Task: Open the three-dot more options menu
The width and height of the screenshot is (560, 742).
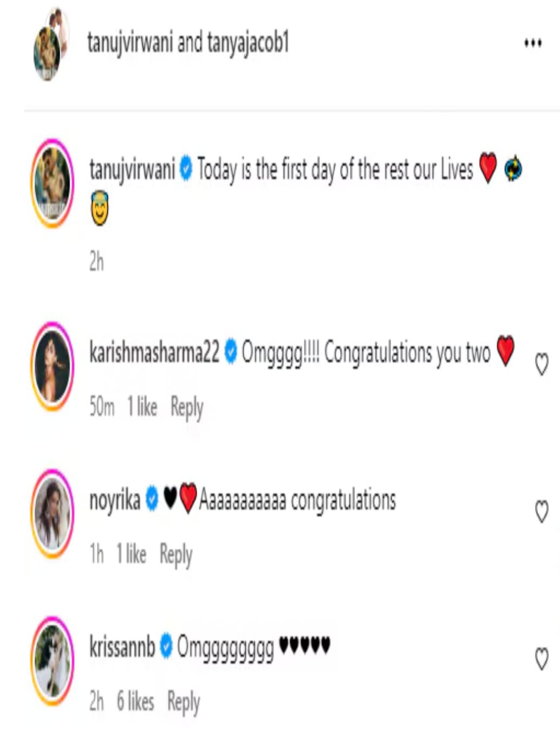Action: [533, 43]
